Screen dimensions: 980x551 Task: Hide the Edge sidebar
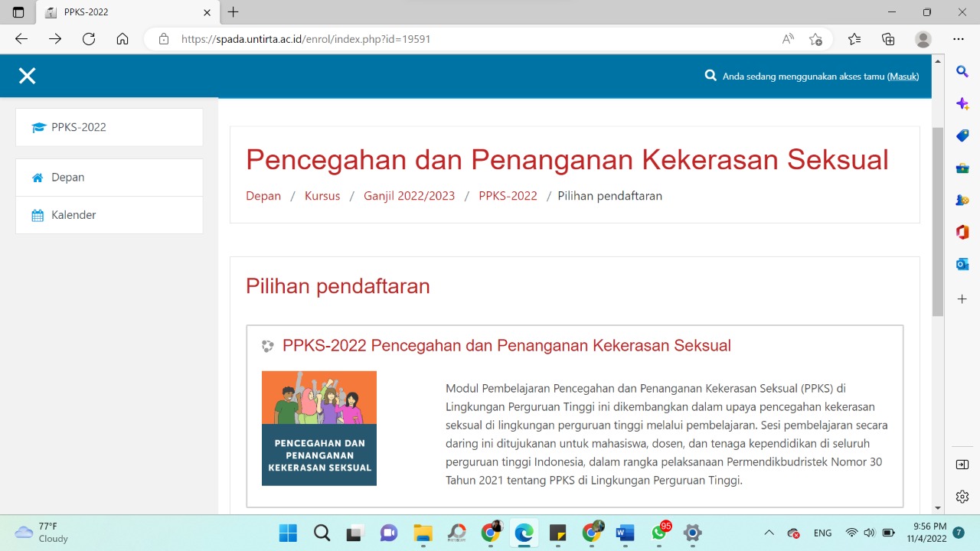[962, 465]
